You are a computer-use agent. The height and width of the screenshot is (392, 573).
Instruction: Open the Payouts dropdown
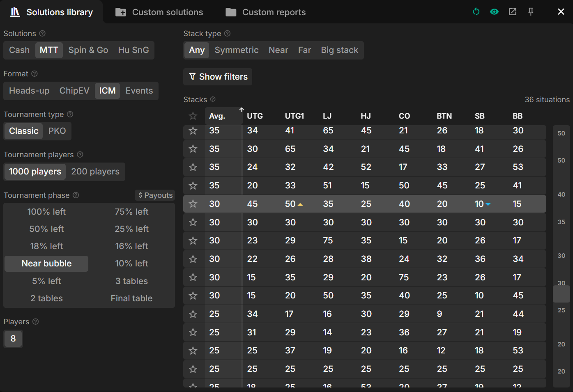click(x=155, y=195)
